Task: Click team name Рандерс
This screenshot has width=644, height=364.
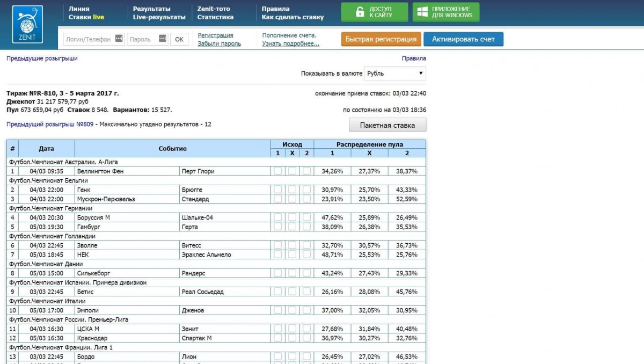Action: pyautogui.click(x=194, y=273)
